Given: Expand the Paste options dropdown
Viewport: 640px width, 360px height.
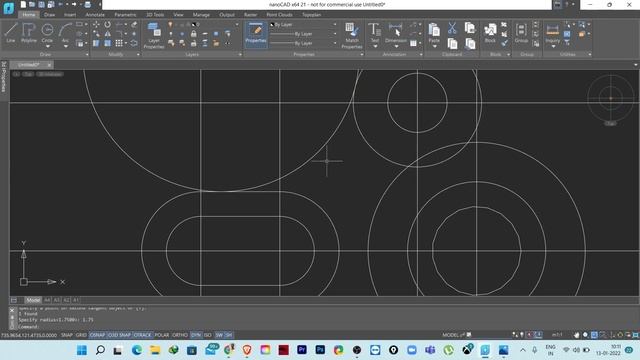Looking at the screenshot, I should (434, 46).
